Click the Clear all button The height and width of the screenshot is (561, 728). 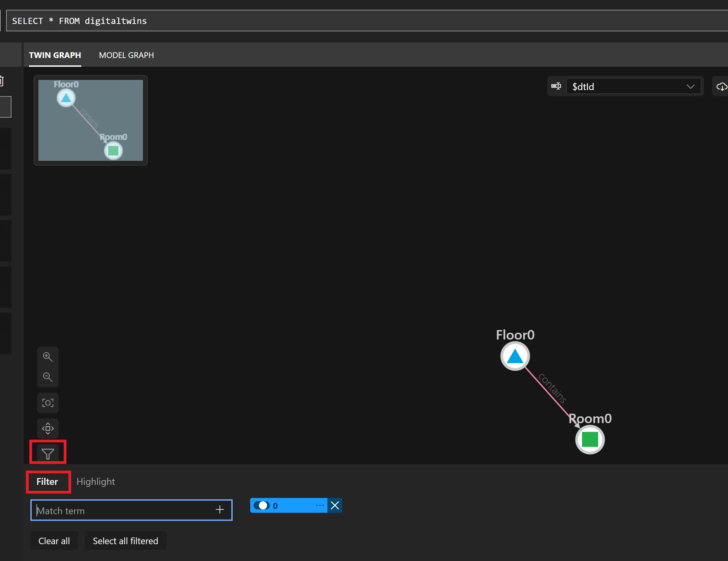click(x=54, y=540)
